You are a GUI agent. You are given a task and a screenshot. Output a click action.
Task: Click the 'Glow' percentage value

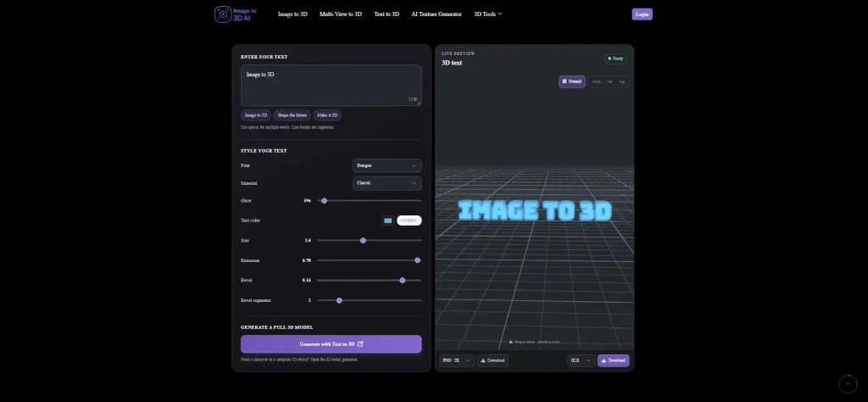[307, 200]
